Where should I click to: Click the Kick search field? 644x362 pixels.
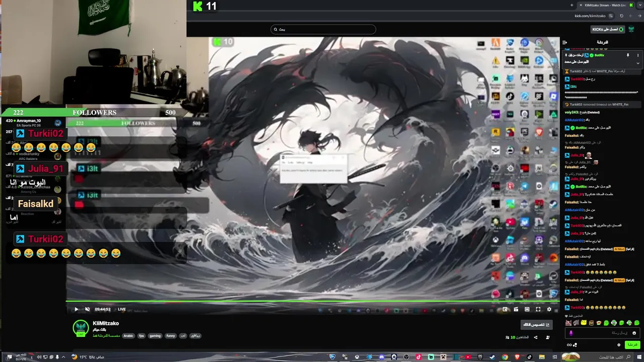[x=323, y=29]
